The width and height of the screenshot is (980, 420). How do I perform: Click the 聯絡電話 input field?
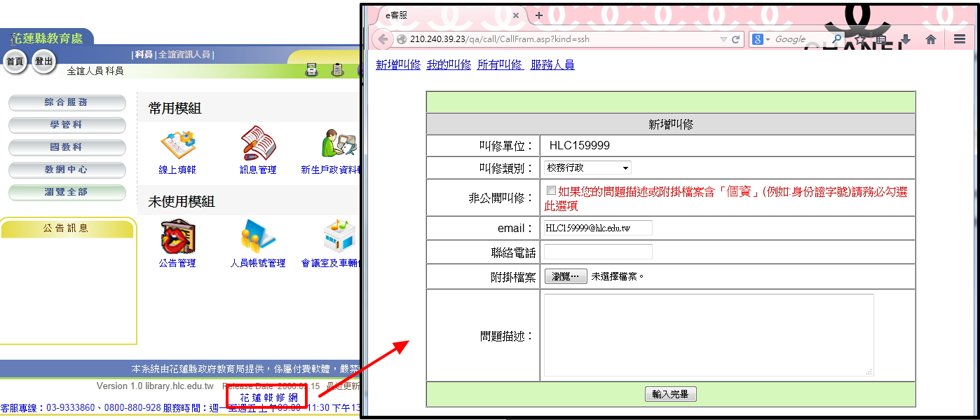pos(598,252)
